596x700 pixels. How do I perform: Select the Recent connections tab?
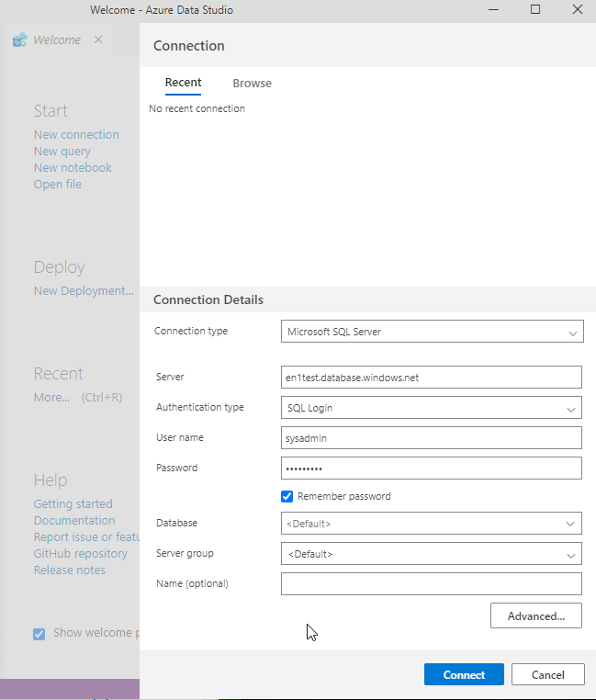pos(183,83)
